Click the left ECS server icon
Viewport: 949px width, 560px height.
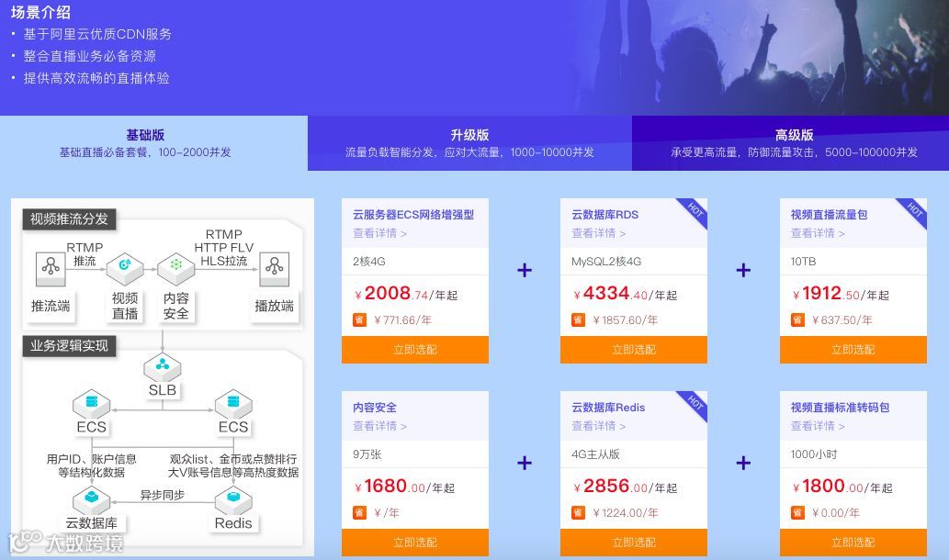click(91, 403)
